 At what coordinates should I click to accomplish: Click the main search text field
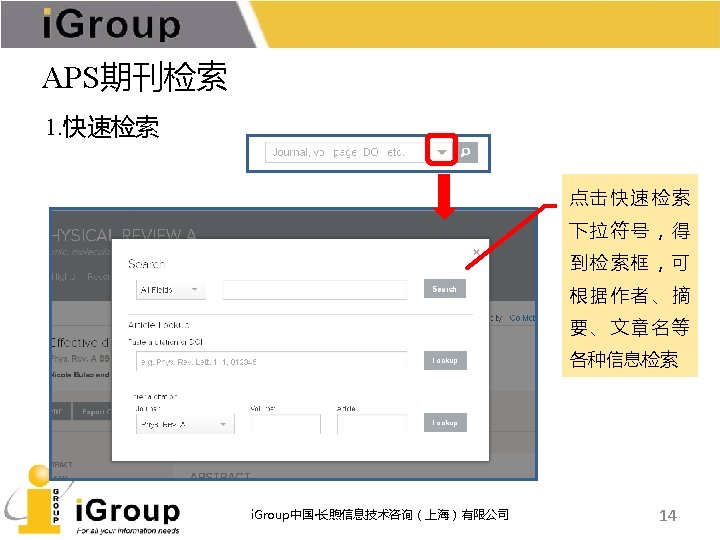pos(315,290)
